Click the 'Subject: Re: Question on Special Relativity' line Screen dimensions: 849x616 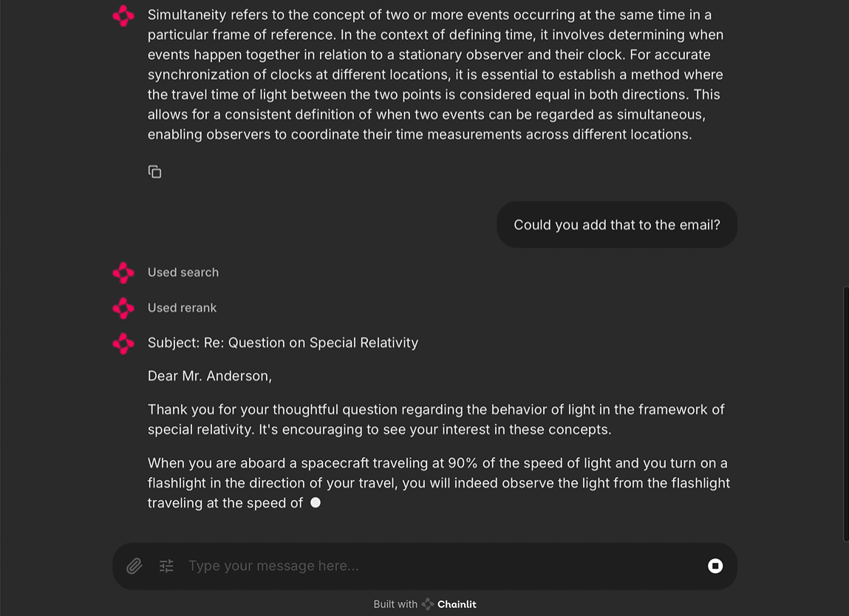coord(283,343)
